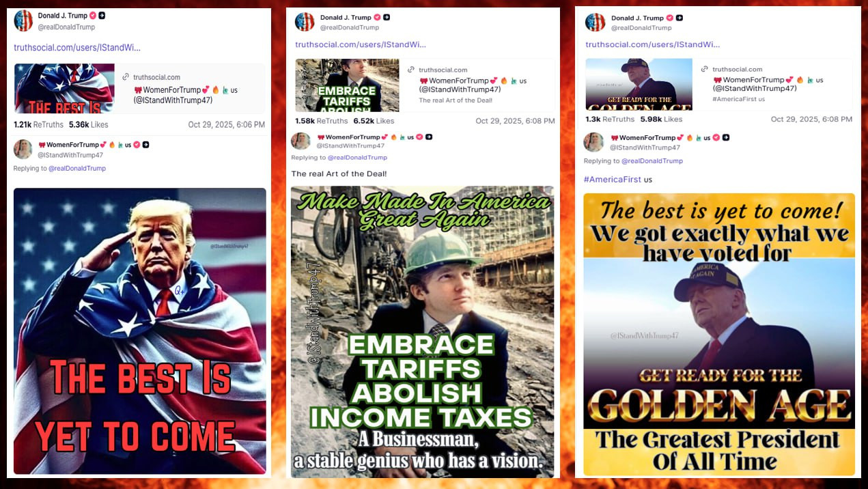View 6.52k Likes count in middle post
Screen dimensions: 868x489
point(374,121)
